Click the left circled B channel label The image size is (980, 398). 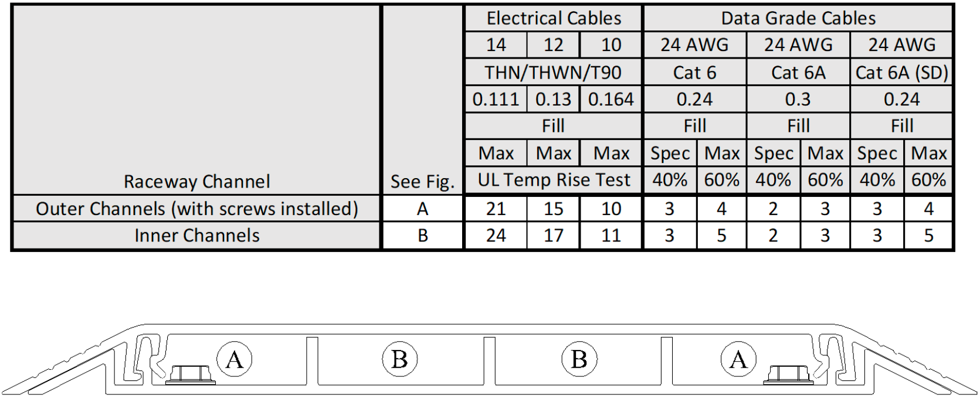click(x=399, y=359)
